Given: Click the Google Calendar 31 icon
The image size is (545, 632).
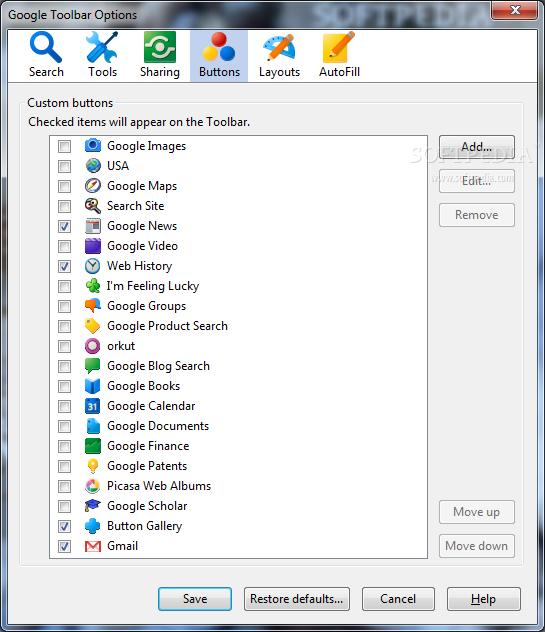Looking at the screenshot, I should click(93, 406).
